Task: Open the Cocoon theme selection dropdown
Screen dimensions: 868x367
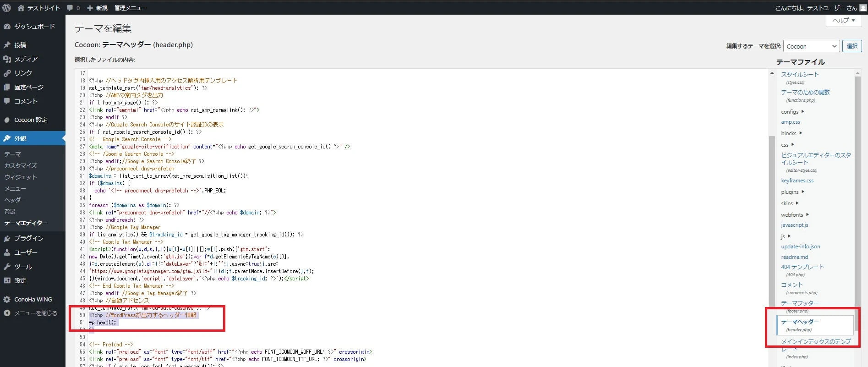Action: [812, 46]
